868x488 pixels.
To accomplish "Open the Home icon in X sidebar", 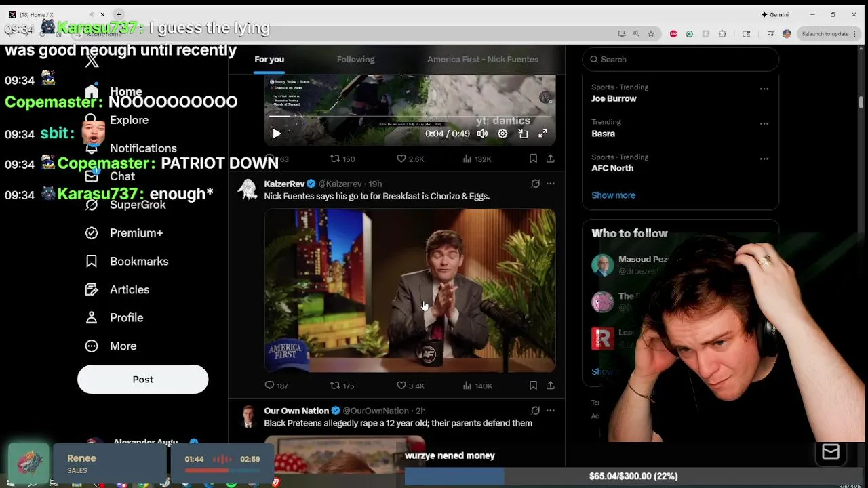I will 92,91.
